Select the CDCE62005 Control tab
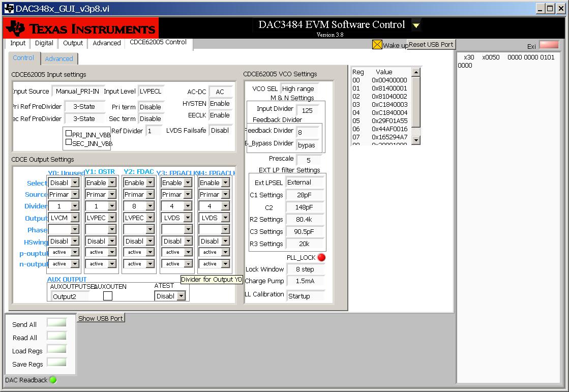Viewport: 569px width, 392px height. 158,42
